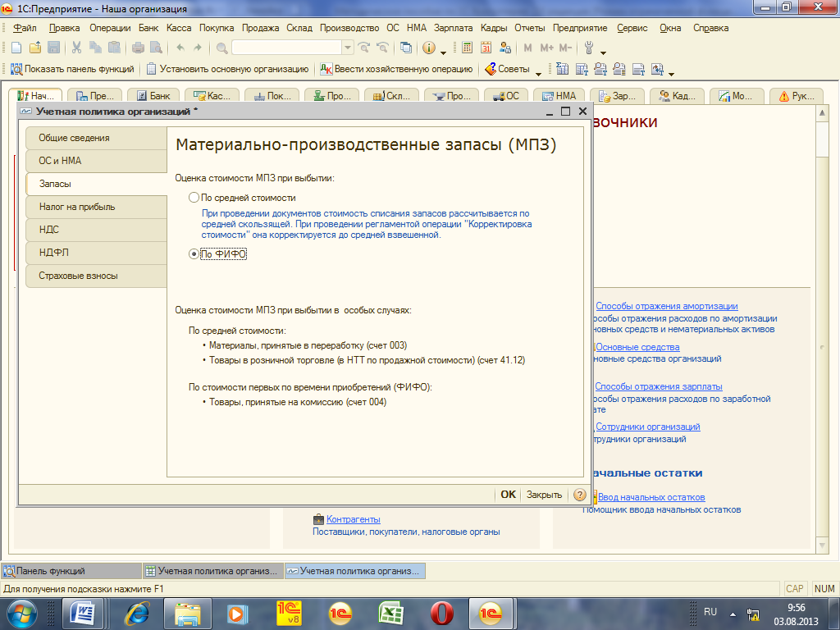Click the magnifier Search icon

[221, 48]
